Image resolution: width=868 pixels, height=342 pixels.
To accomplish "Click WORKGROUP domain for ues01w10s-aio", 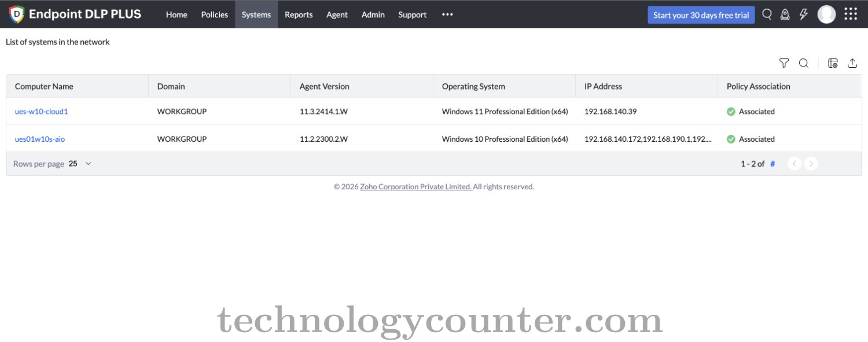I will (x=182, y=139).
